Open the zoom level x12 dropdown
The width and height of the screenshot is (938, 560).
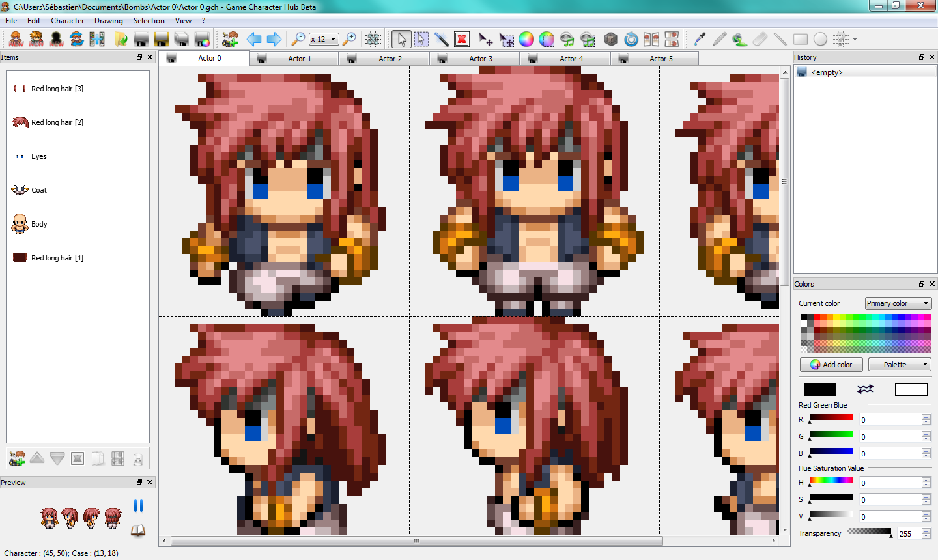pyautogui.click(x=324, y=39)
